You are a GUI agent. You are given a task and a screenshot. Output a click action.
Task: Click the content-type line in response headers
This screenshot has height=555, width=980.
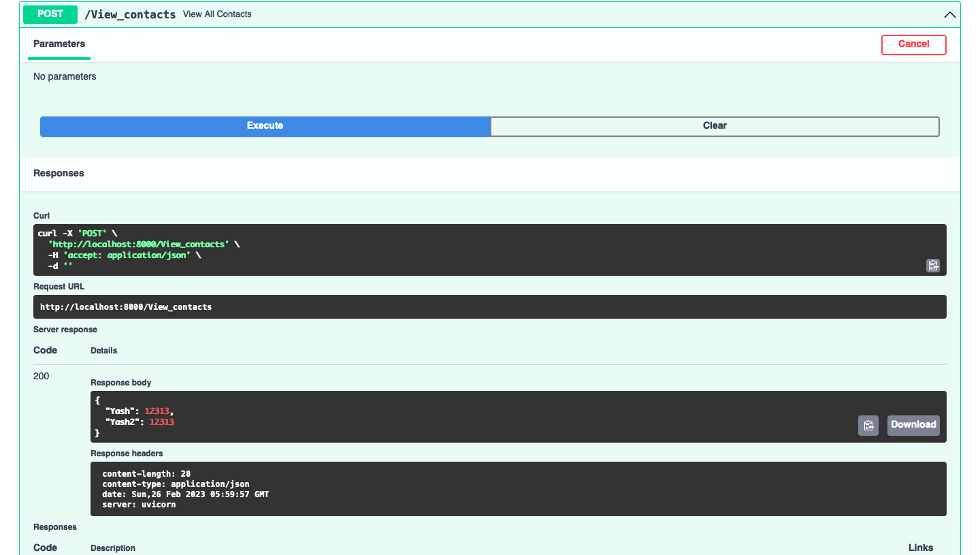pos(176,484)
